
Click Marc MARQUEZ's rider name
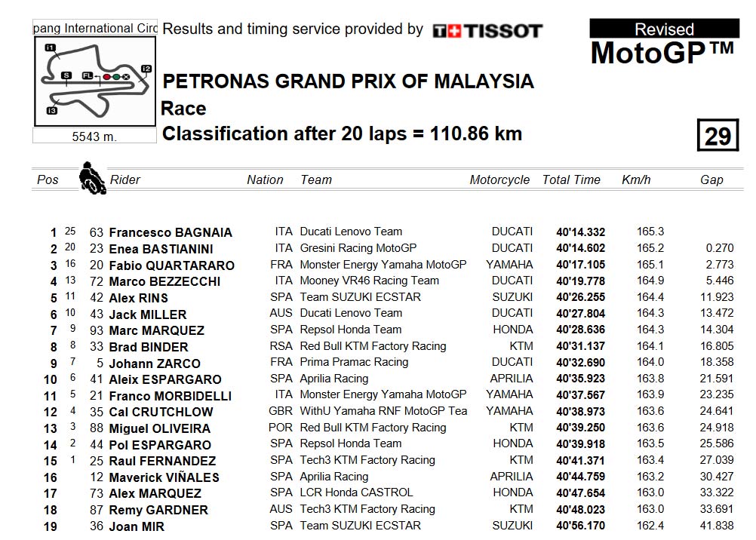(157, 330)
